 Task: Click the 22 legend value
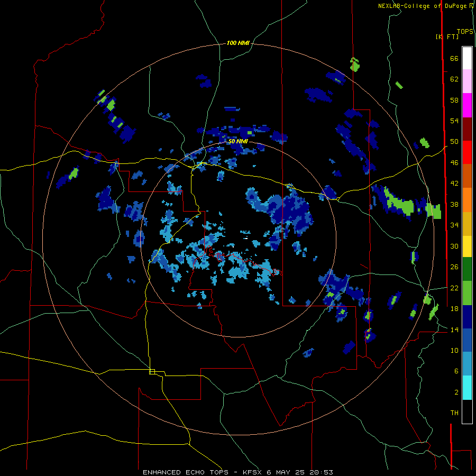tap(454, 288)
